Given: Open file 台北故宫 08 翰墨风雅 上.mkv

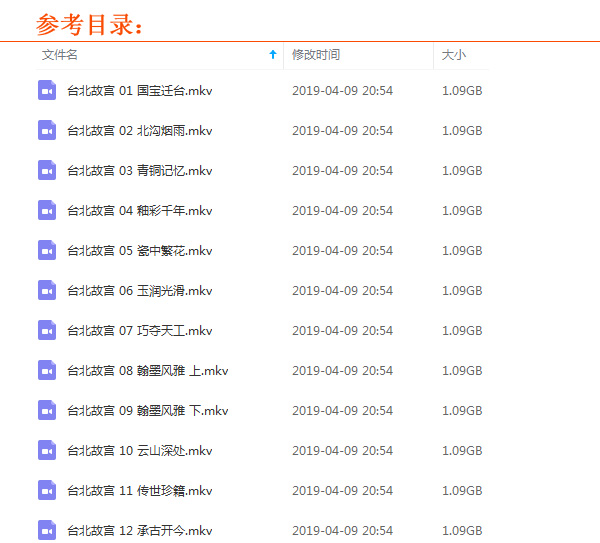Looking at the screenshot, I should click(x=147, y=371).
